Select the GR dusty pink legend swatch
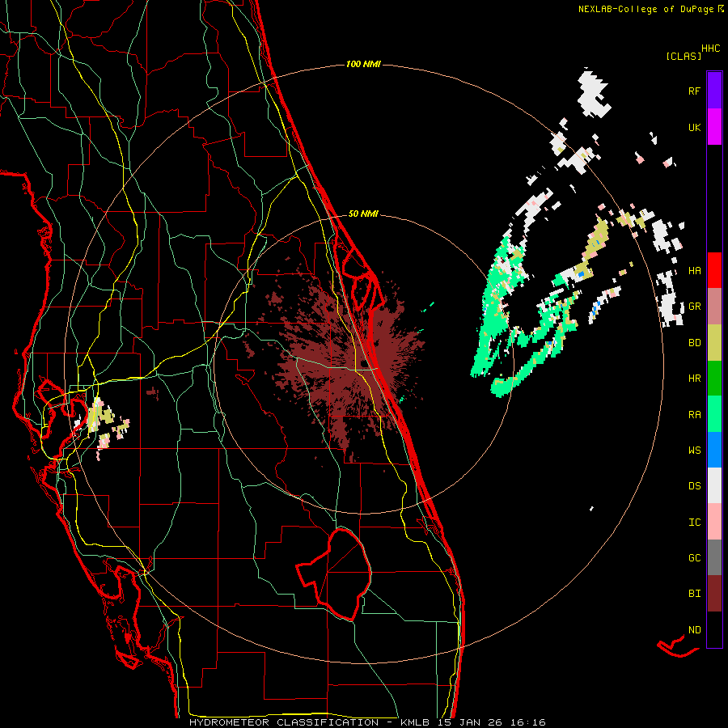Image resolution: width=728 pixels, height=728 pixels. pyautogui.click(x=714, y=307)
